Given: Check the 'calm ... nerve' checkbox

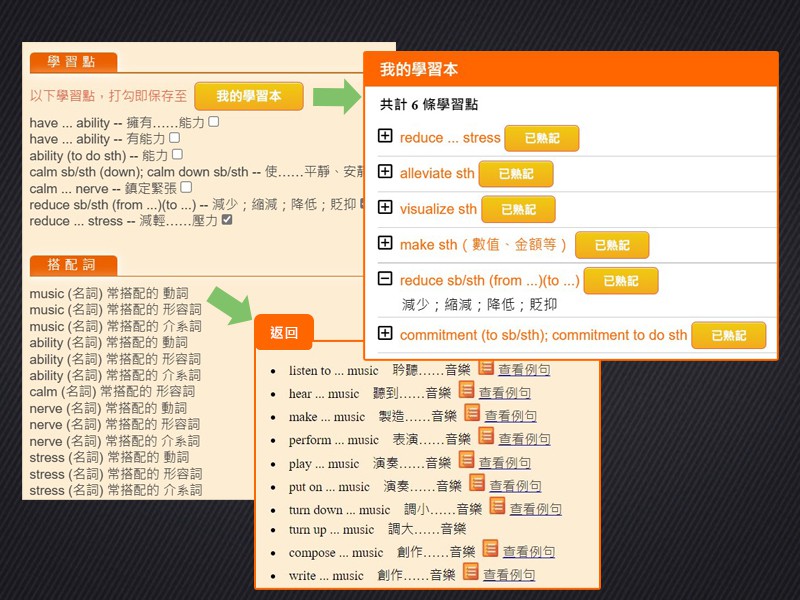Looking at the screenshot, I should click(x=186, y=187).
